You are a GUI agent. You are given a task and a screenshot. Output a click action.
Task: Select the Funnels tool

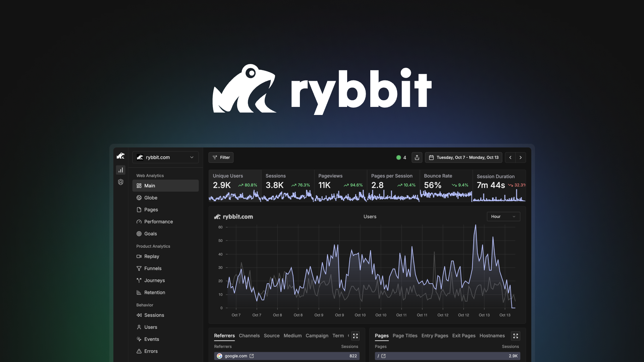(153, 268)
